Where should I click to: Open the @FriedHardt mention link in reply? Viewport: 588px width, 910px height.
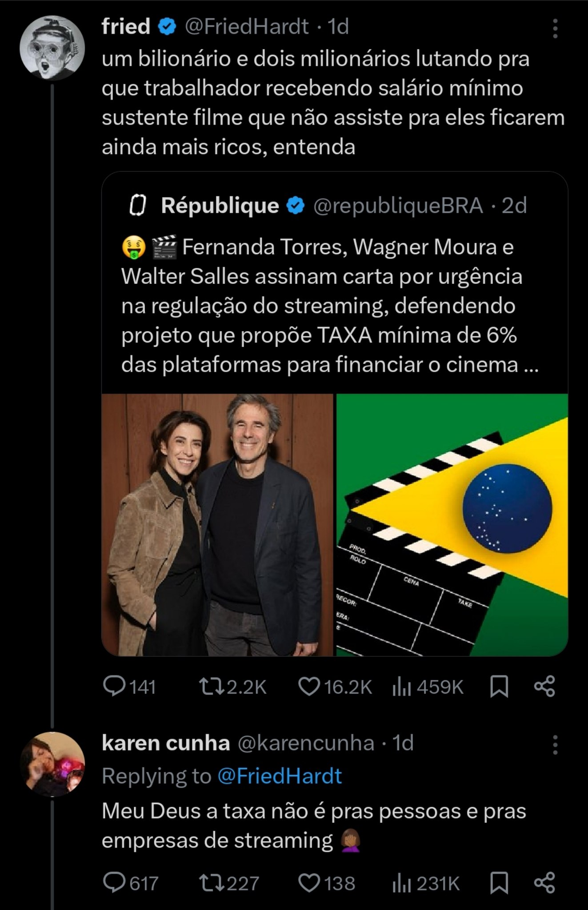(280, 776)
